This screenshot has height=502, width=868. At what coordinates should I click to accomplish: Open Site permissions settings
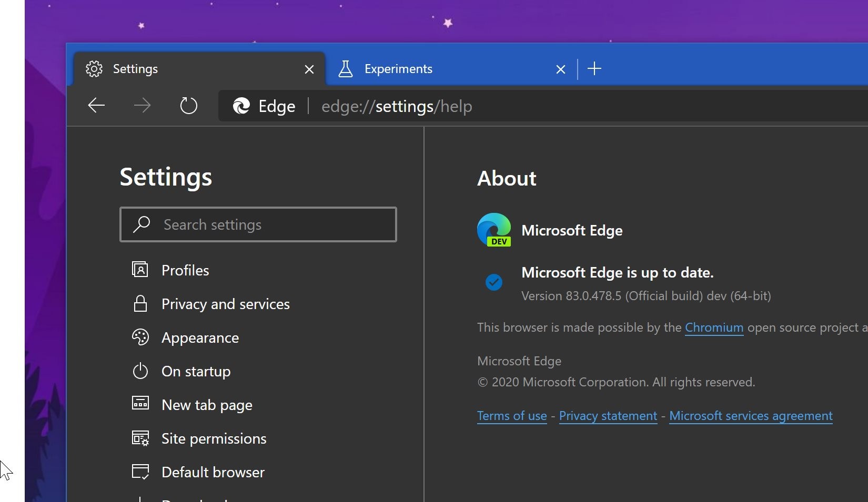(x=214, y=438)
